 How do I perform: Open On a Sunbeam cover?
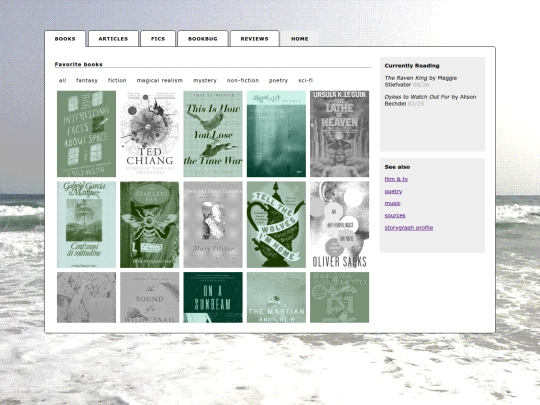coord(213,298)
